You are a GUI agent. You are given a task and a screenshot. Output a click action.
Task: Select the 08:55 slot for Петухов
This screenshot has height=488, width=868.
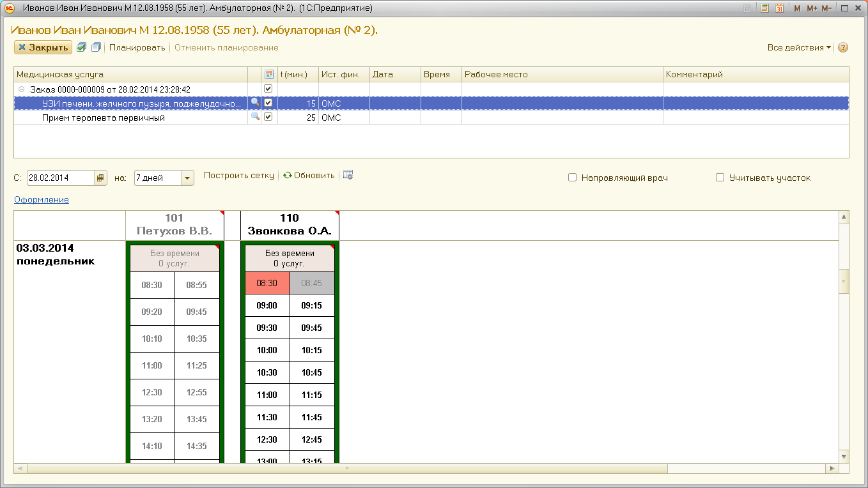[197, 285]
